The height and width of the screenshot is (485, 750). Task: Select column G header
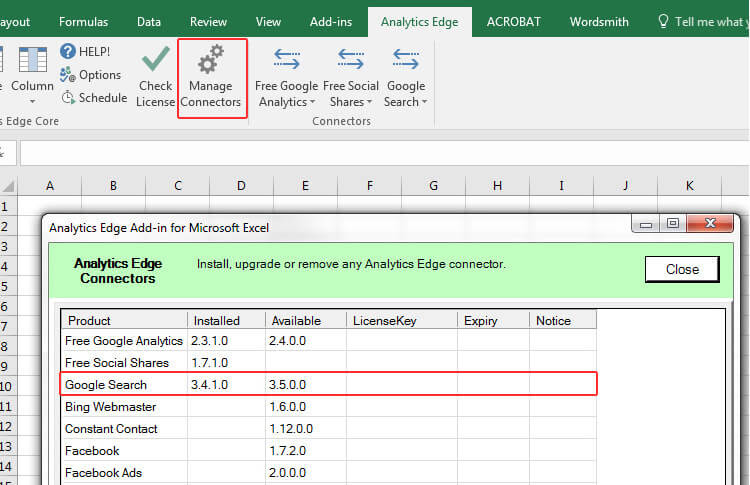coord(433,186)
